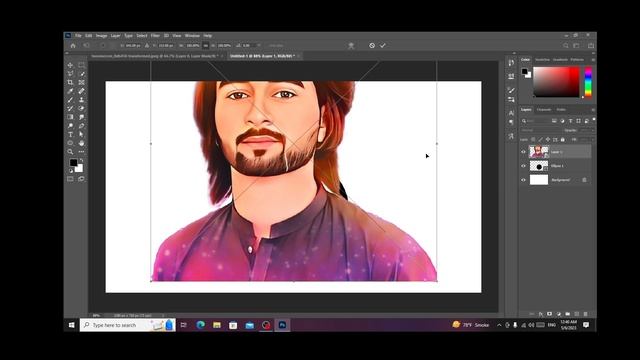Cancel the transform in options bar
The image size is (640, 360).
[372, 46]
